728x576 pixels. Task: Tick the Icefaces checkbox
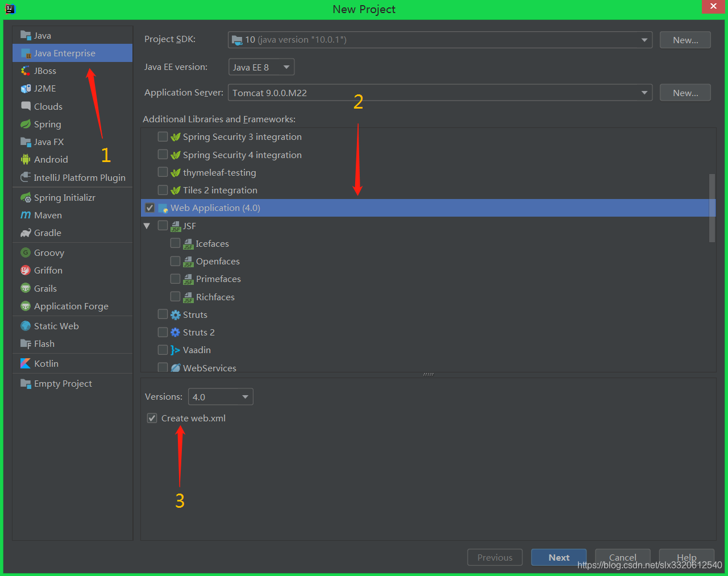click(175, 243)
